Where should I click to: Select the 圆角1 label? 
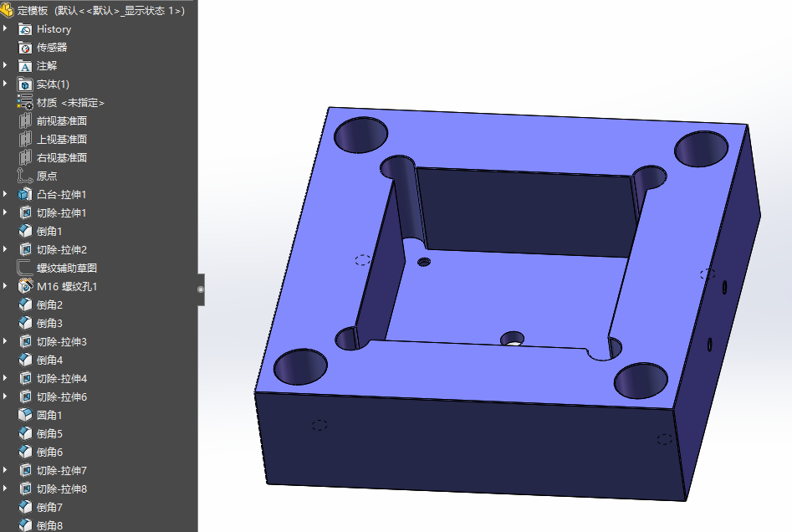49,415
